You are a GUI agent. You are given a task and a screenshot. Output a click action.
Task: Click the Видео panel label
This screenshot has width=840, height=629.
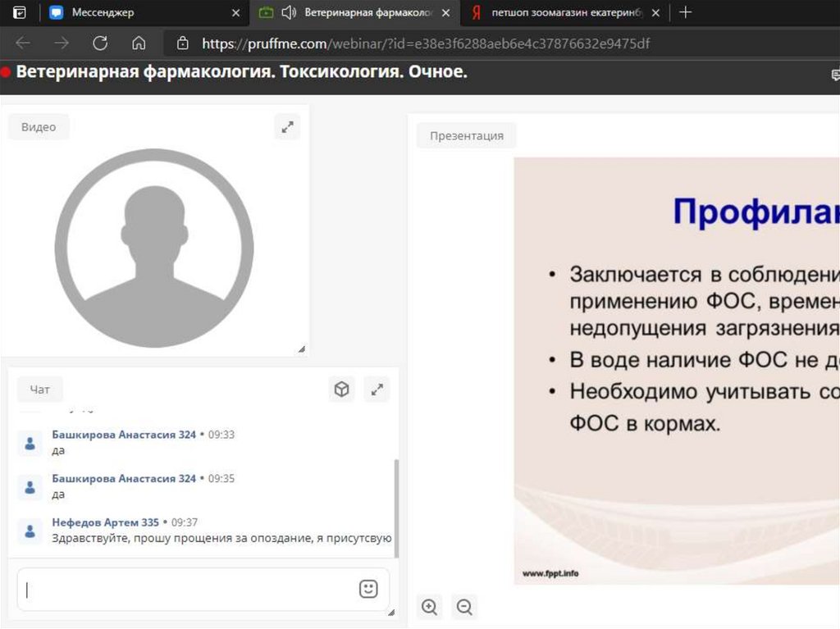pyautogui.click(x=39, y=127)
